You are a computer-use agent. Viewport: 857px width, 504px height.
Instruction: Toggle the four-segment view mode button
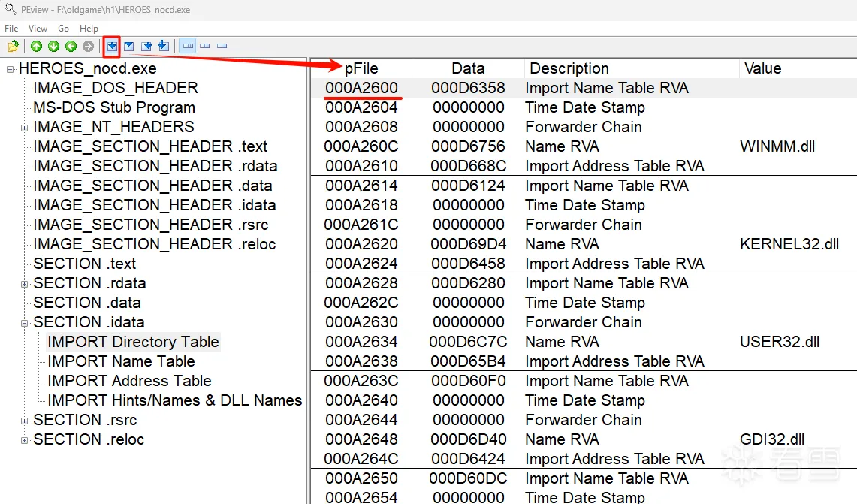(188, 47)
